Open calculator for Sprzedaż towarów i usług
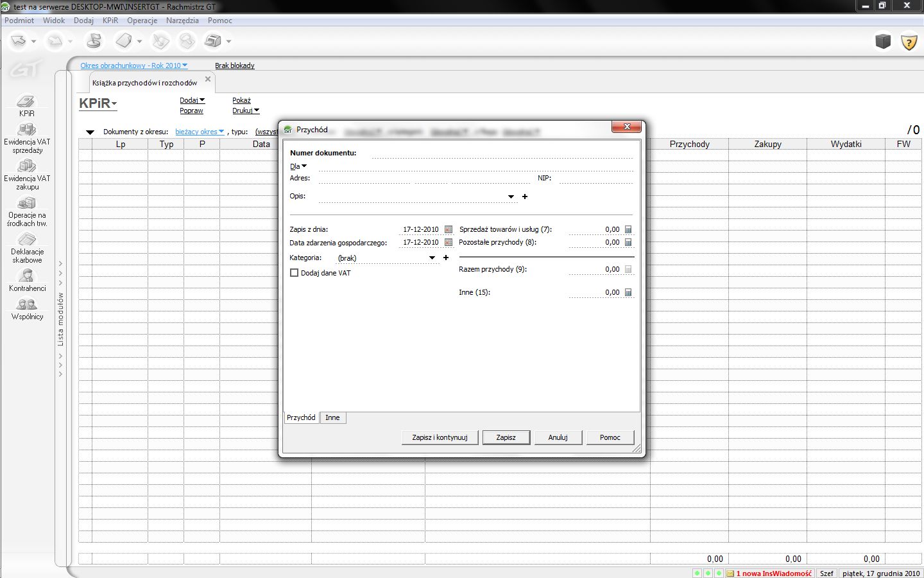Image resolution: width=924 pixels, height=578 pixels. [628, 229]
